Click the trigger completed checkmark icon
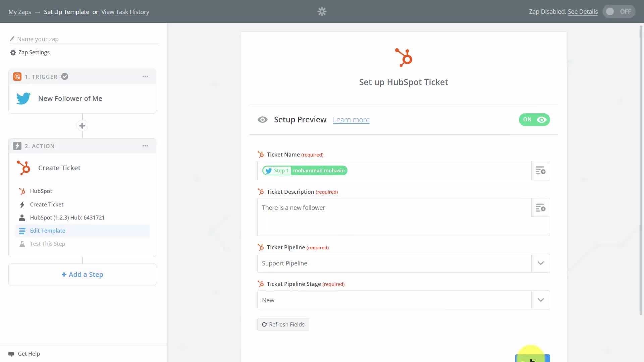644x362 pixels. click(65, 76)
